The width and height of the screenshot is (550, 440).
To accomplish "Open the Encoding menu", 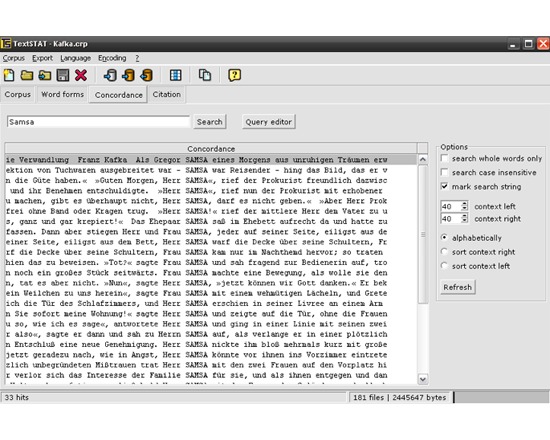I will 112,58.
